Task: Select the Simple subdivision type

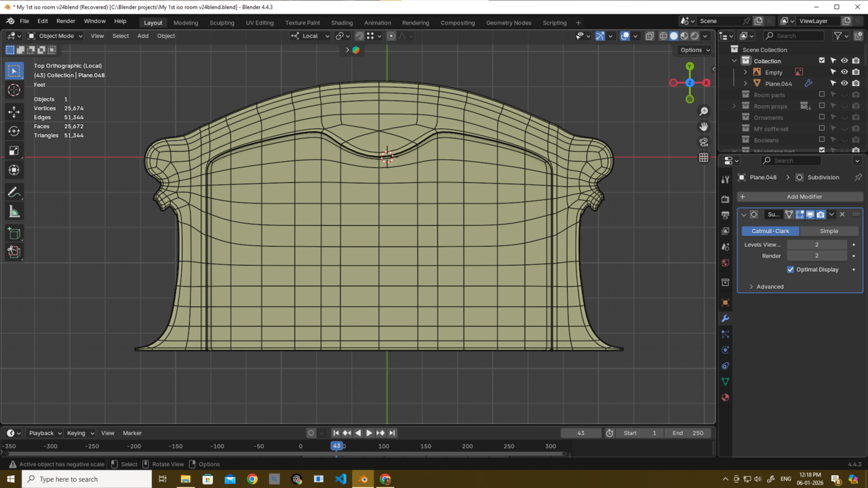Action: [829, 231]
